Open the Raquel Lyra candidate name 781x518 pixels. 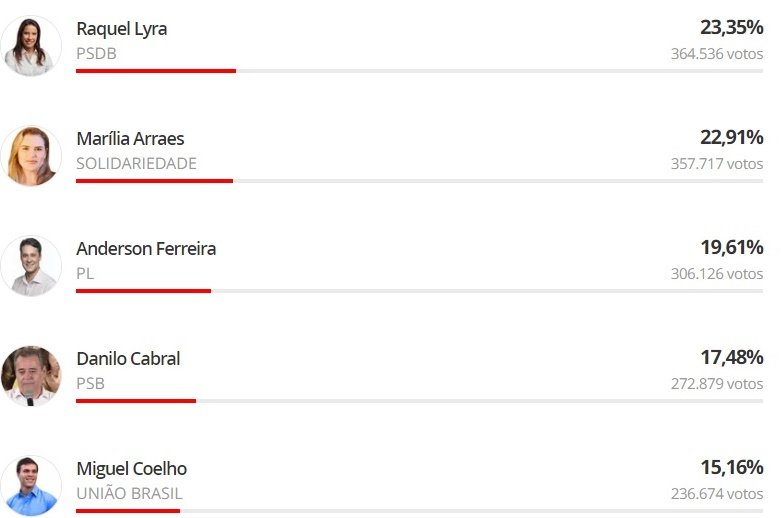point(122,29)
